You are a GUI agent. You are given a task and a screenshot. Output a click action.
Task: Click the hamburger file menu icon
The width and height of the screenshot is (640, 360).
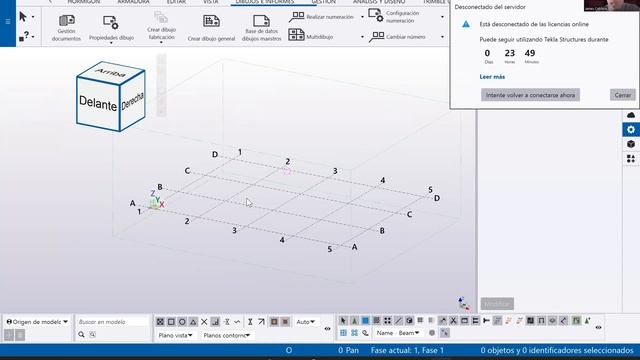click(x=8, y=21)
